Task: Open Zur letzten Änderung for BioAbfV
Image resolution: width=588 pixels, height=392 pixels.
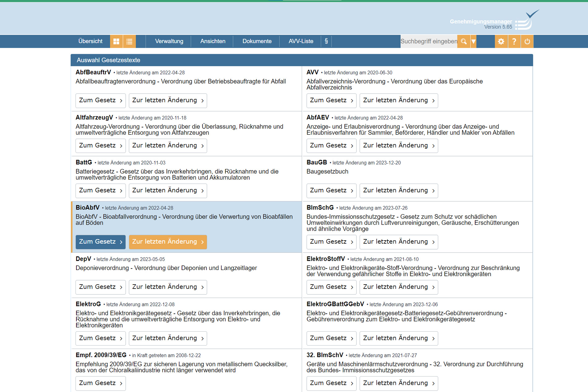Action: tap(168, 242)
